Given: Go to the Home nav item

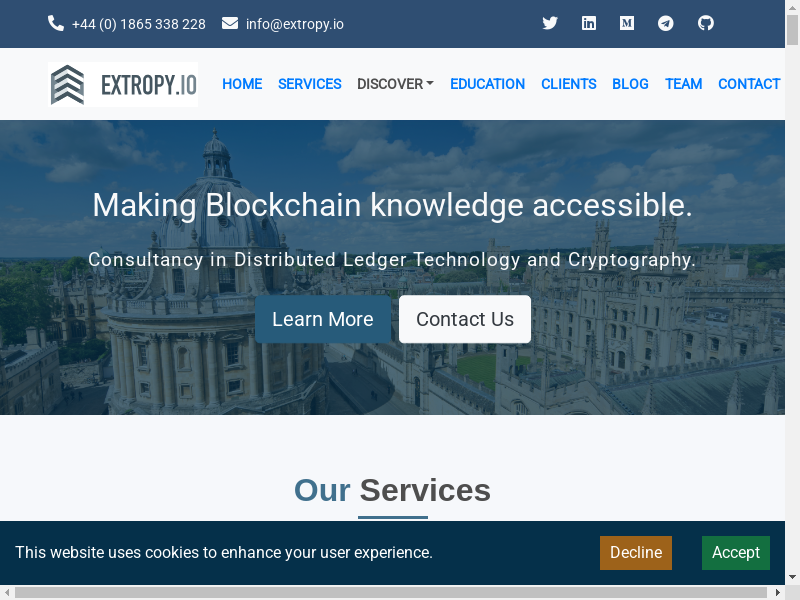Looking at the screenshot, I should 242,84.
